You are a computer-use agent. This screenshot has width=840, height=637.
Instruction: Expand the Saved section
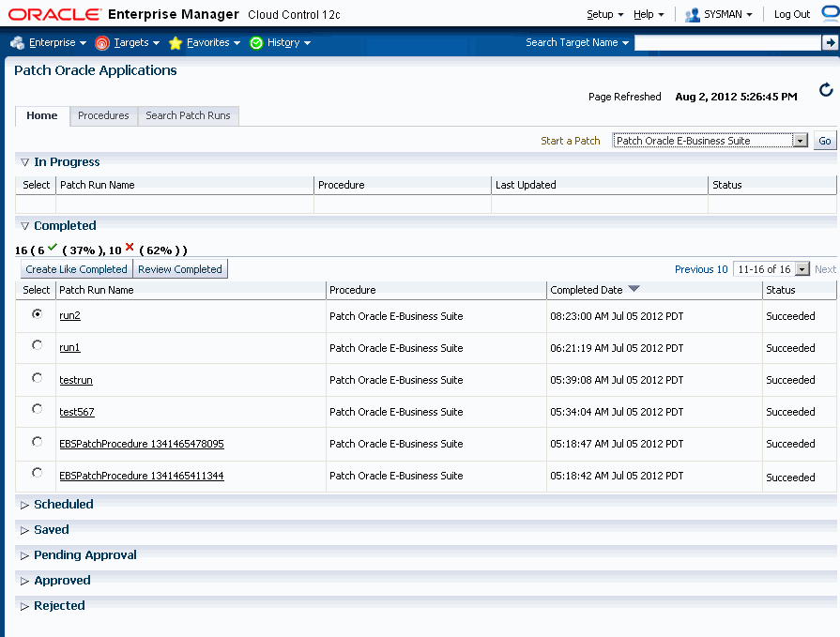pos(24,530)
